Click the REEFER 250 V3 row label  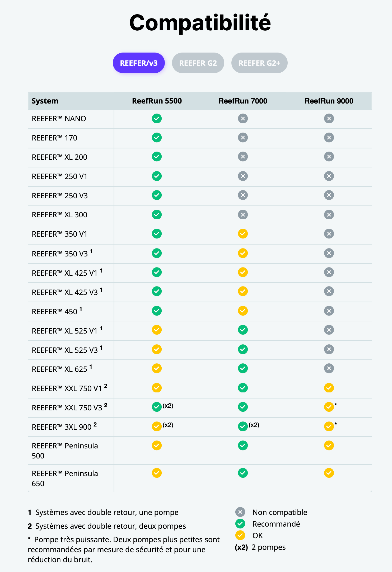(60, 196)
